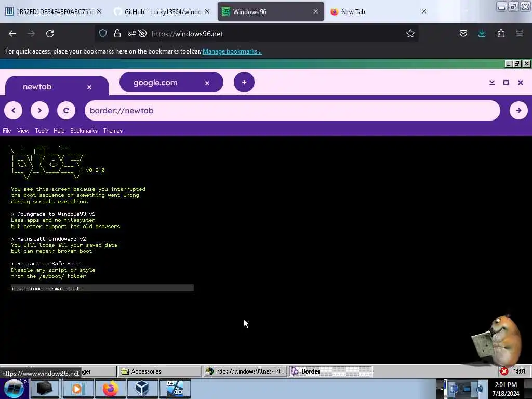Open site permissions icon in address bar
Viewport: 532px width, 399px height.
pos(131,33)
